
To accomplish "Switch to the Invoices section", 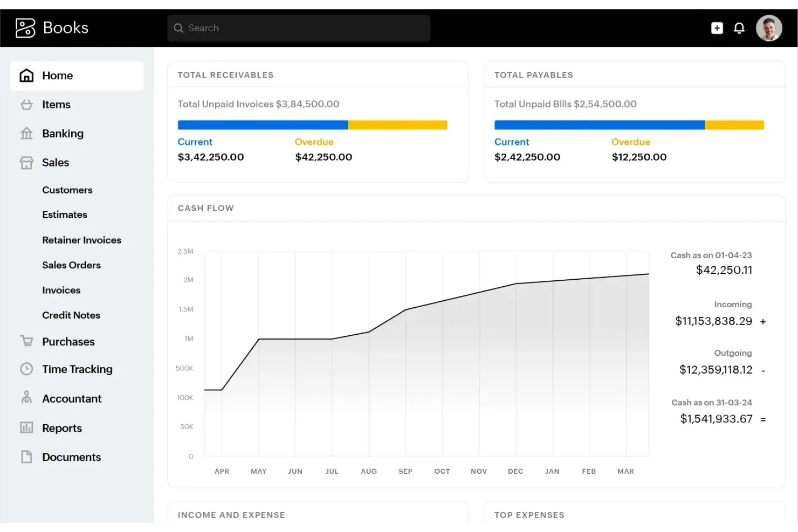I will point(61,290).
